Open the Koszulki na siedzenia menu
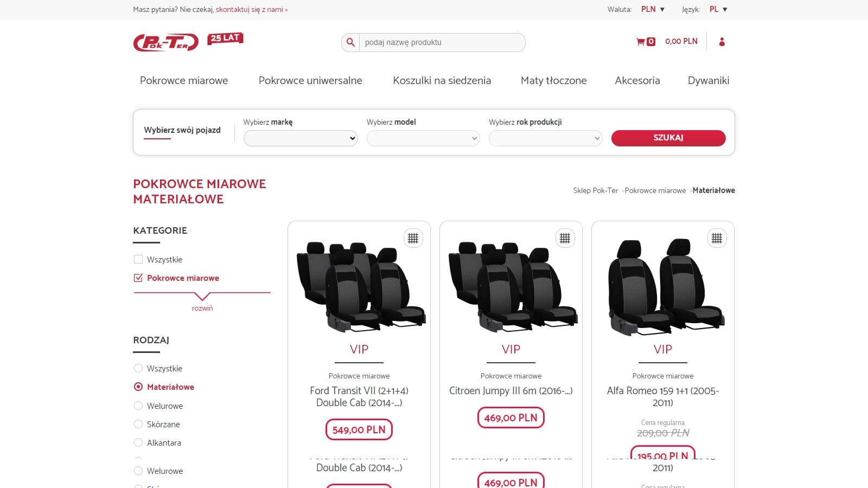868x488 pixels. coord(442,80)
